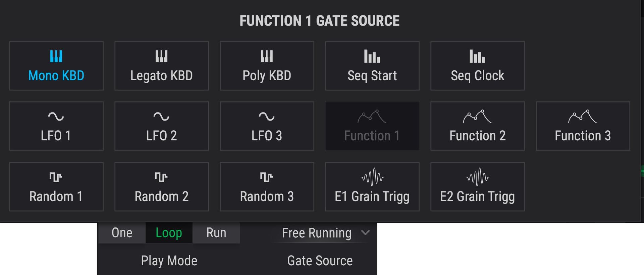Select Random 1 square wave icon
Screen dimensions: 644x275
56,177
